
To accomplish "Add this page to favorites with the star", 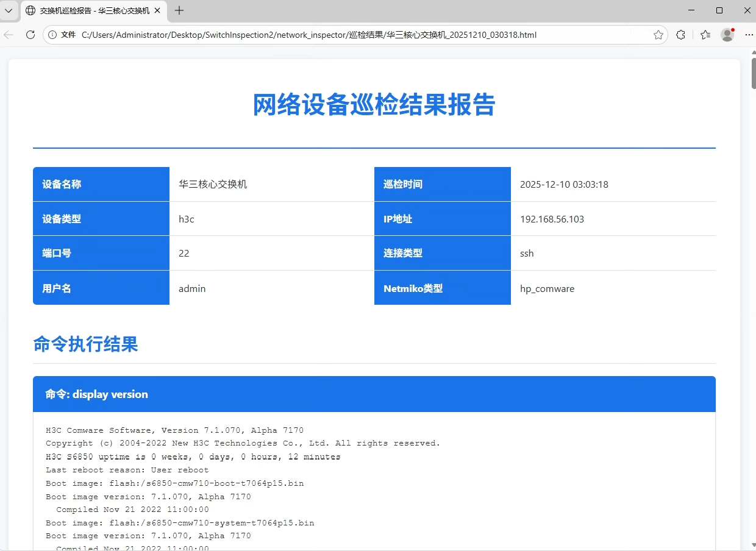I will [658, 35].
